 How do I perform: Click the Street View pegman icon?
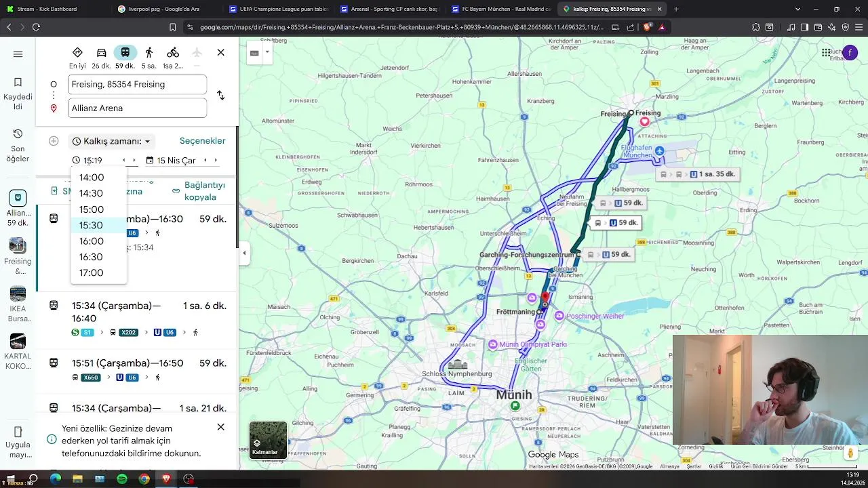(x=850, y=452)
